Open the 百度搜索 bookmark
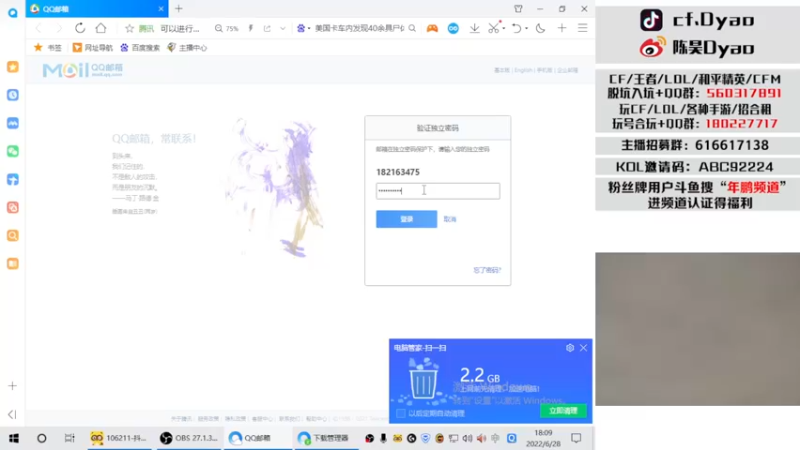 (x=140, y=47)
